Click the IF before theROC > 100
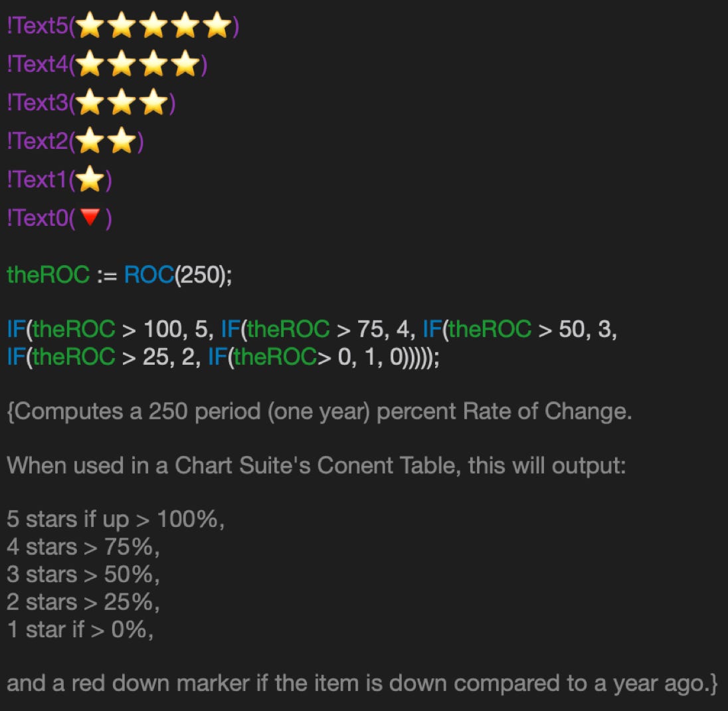Image resolution: width=728 pixels, height=711 pixels. (x=16, y=329)
